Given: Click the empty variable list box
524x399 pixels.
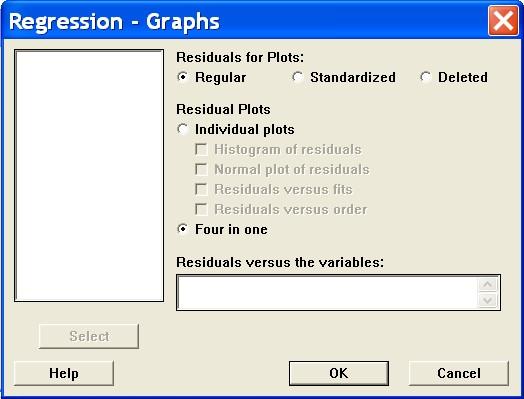Looking at the screenshot, I should 89,175.
